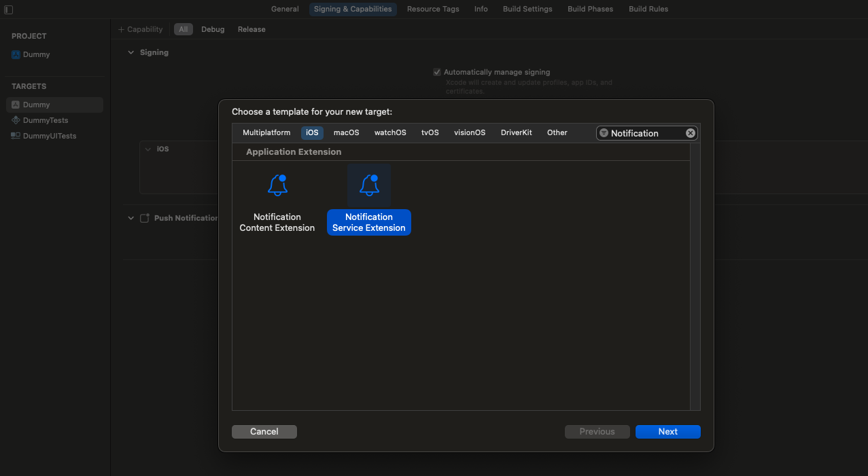Click the add Capability button
This screenshot has height=476, width=868.
pos(141,29)
